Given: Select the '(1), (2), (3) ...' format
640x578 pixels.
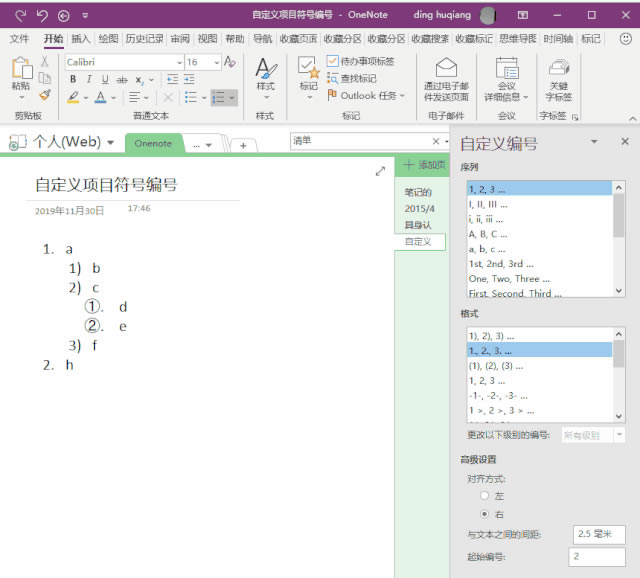Looking at the screenshot, I should click(539, 366).
